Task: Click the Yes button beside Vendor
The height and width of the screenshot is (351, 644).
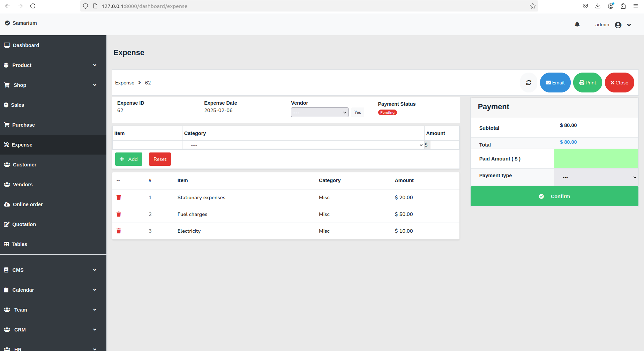Action: [358, 112]
